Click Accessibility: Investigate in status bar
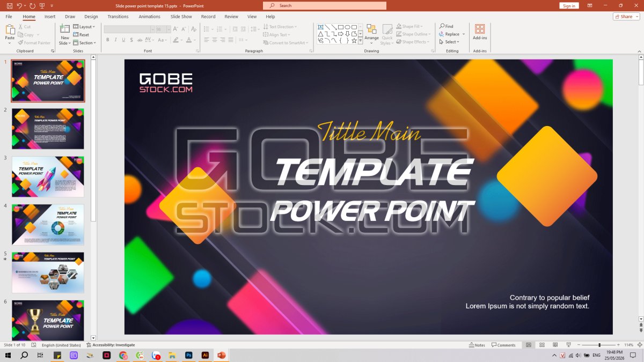 111,345
